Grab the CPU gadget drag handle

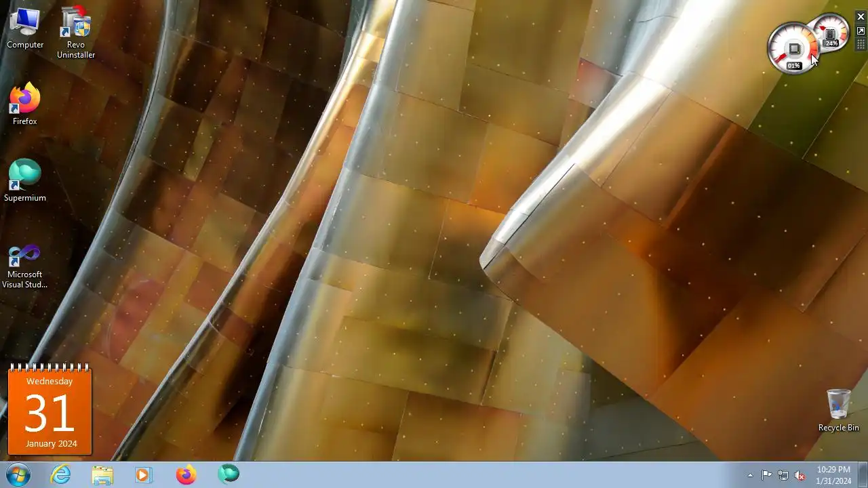coord(861,44)
